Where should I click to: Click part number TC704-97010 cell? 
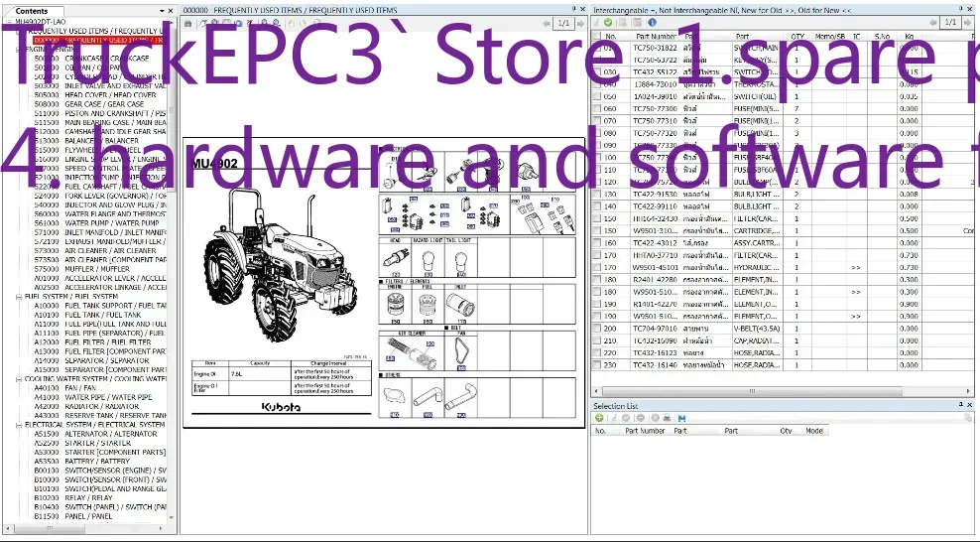[x=655, y=329]
